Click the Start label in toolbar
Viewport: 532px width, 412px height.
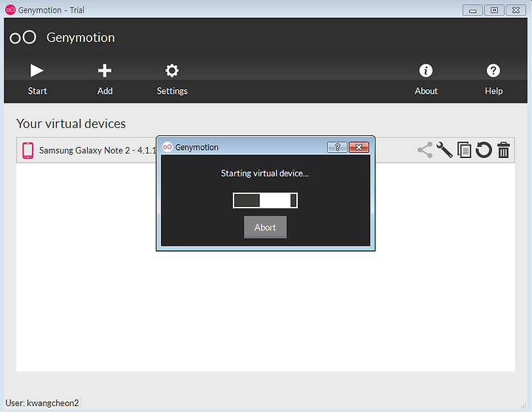tap(38, 91)
